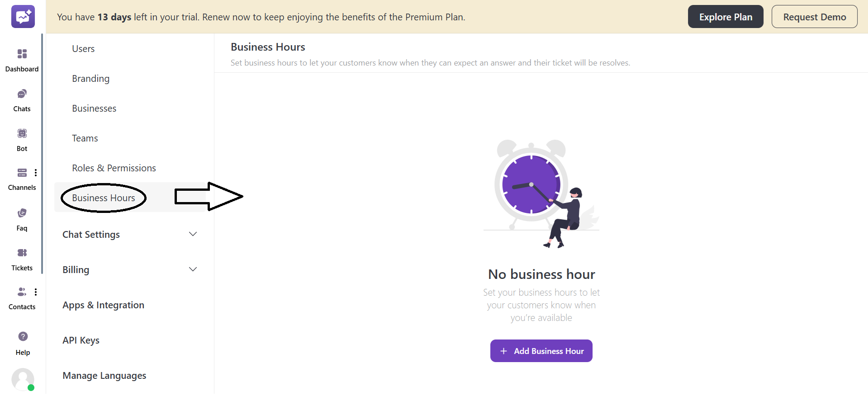Go to Roles & Permissions
Viewport: 868px width, 396px height.
pos(114,168)
